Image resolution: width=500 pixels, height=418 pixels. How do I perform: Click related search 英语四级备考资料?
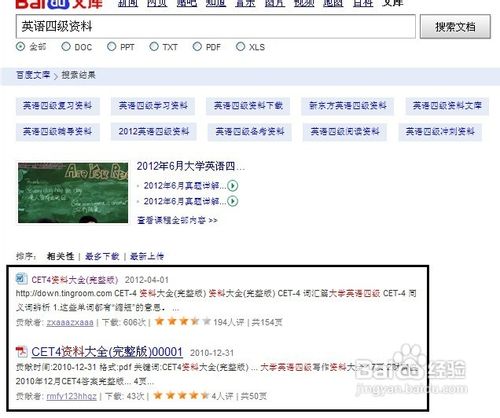(250, 132)
